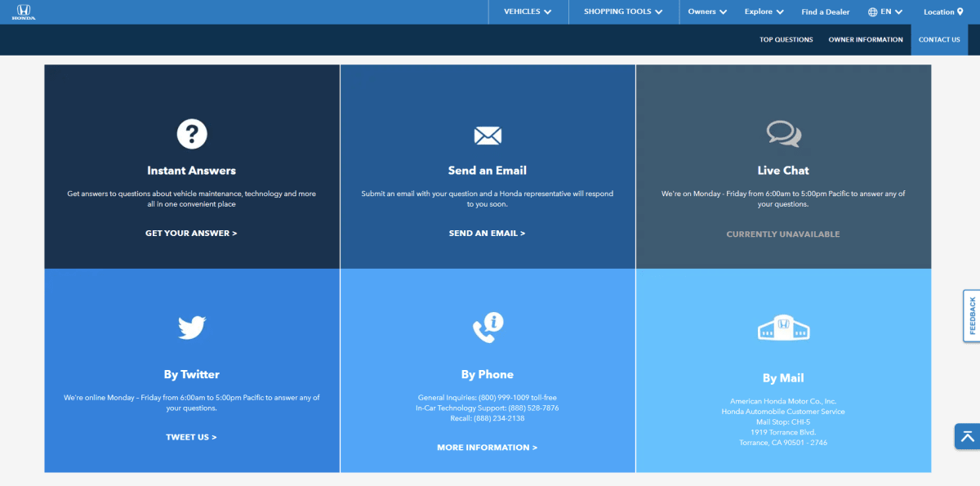The image size is (980, 486).
Task: Open the Find a Dealer link
Action: 826,12
